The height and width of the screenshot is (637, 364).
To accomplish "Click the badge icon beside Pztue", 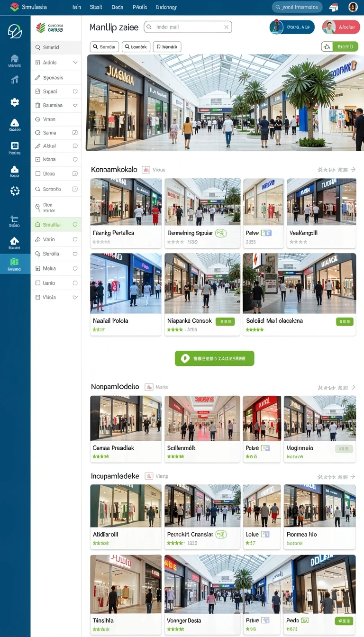I will pyautogui.click(x=265, y=620).
